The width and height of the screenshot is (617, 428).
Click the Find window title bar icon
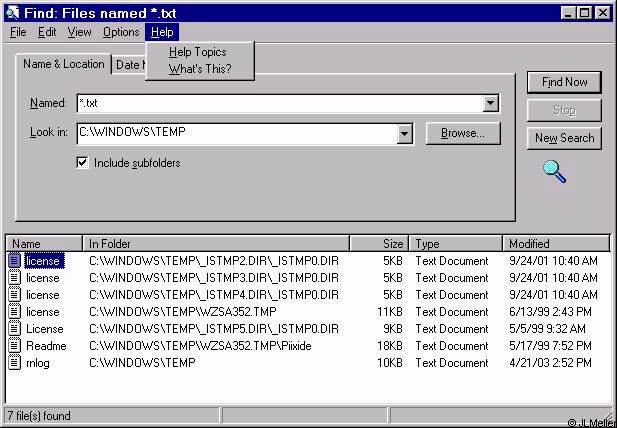click(x=11, y=12)
